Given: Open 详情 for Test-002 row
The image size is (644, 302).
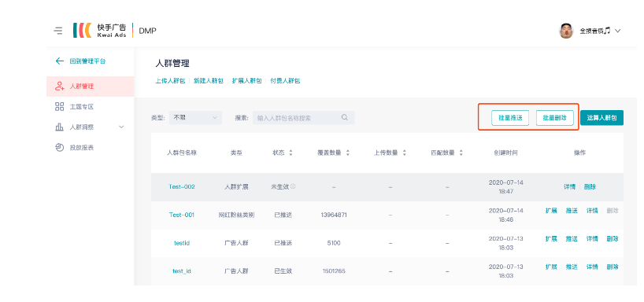Looking at the screenshot, I should [x=569, y=186].
